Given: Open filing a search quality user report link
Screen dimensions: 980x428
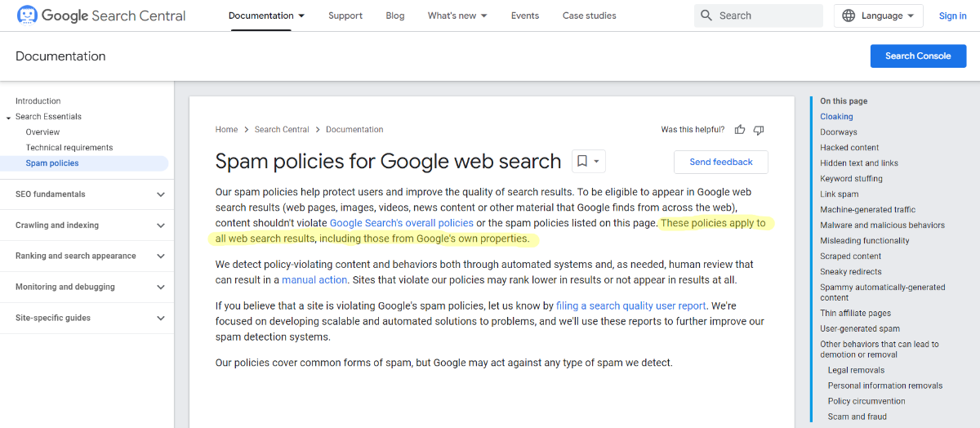Looking at the screenshot, I should click(x=631, y=305).
